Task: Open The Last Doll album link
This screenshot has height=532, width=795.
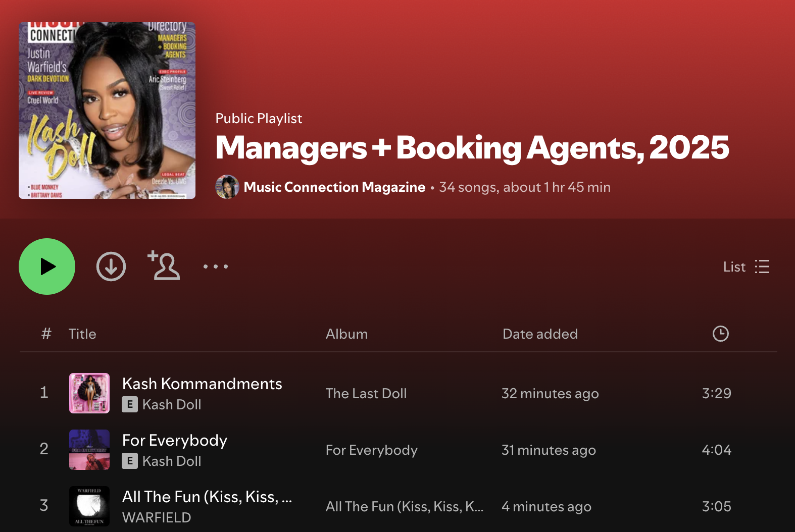Action: pyautogui.click(x=366, y=393)
